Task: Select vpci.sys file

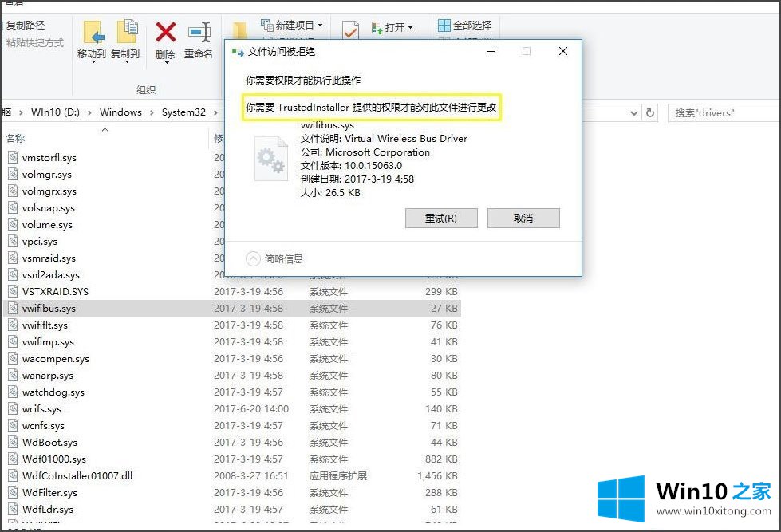Action: coord(40,241)
